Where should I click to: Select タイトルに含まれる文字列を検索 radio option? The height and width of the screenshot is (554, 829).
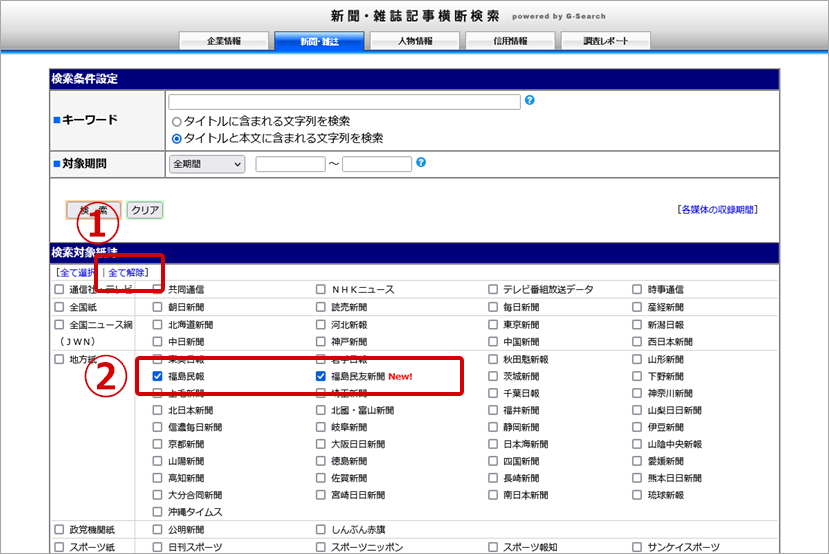click(x=176, y=121)
